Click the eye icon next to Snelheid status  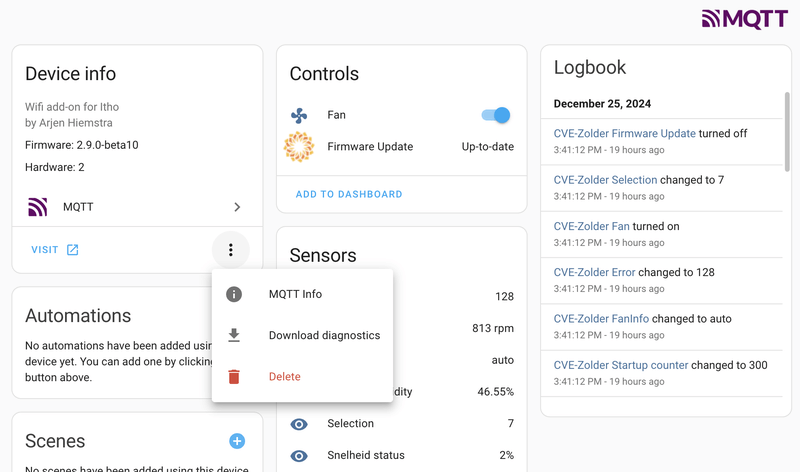pyautogui.click(x=299, y=456)
